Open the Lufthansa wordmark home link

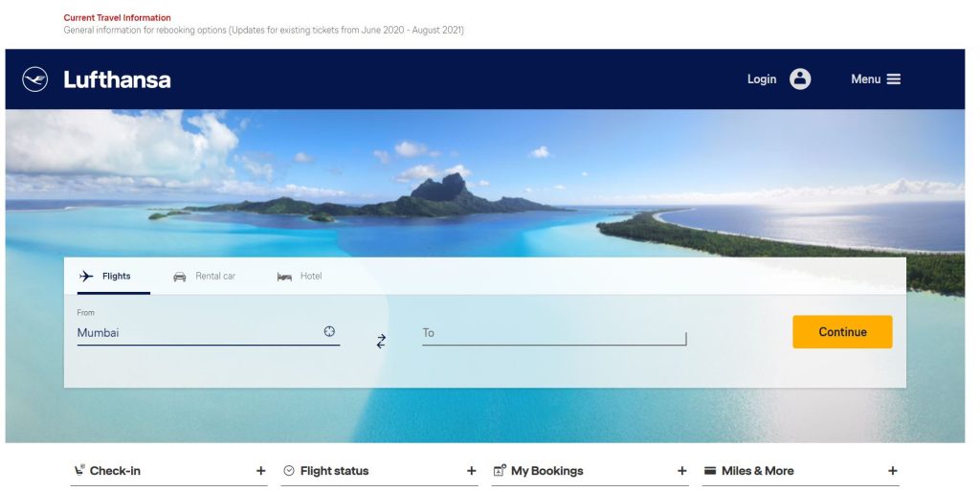point(117,79)
